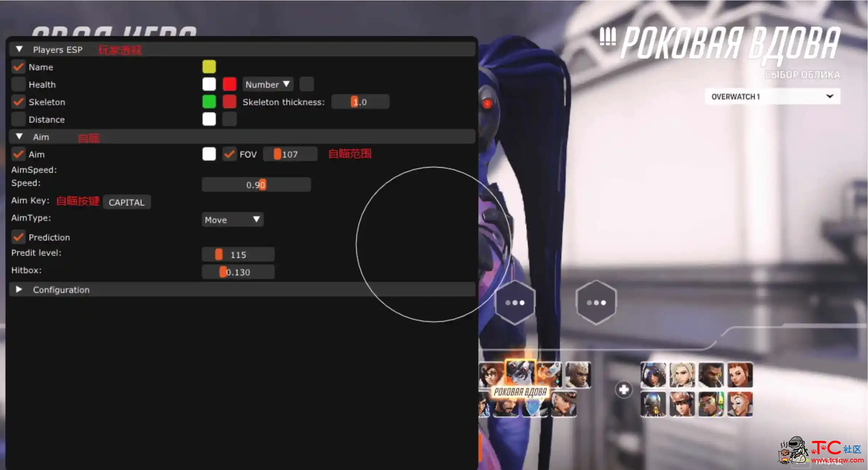Collapse the Players ESP section
868x470 pixels.
(x=20, y=49)
